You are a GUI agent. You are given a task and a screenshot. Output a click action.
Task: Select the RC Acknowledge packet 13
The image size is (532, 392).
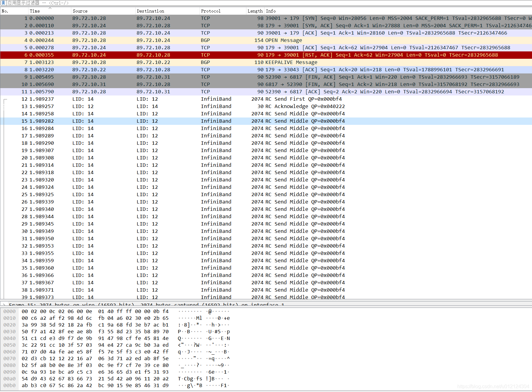coord(266,106)
